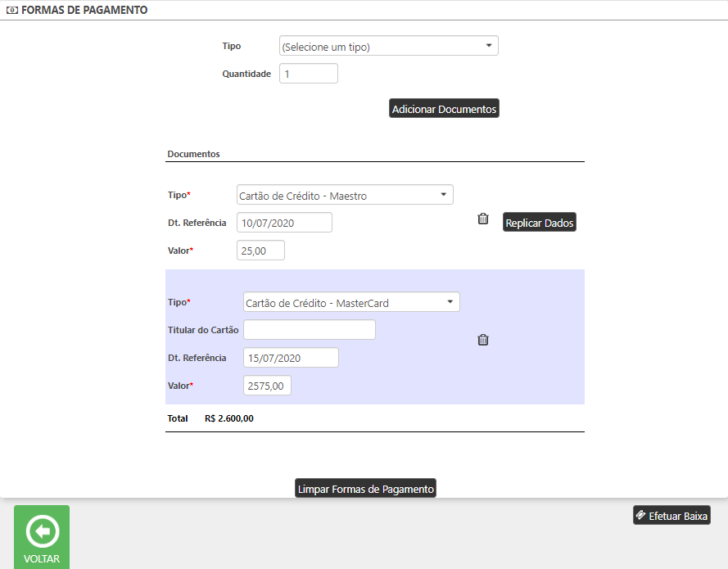Click the Documentos section heading

point(193,154)
